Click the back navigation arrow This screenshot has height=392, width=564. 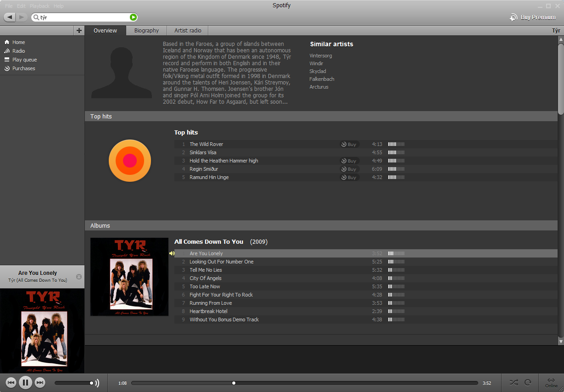pos(10,17)
